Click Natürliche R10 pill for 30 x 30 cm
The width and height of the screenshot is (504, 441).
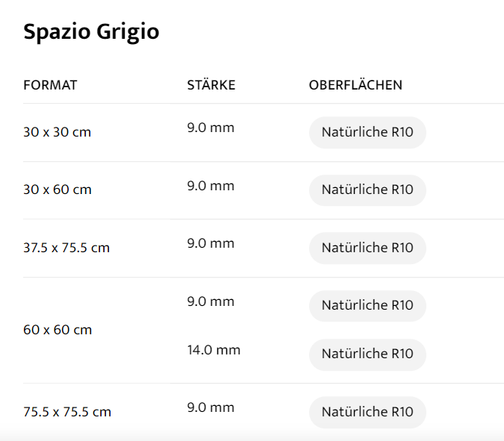pyautogui.click(x=367, y=133)
